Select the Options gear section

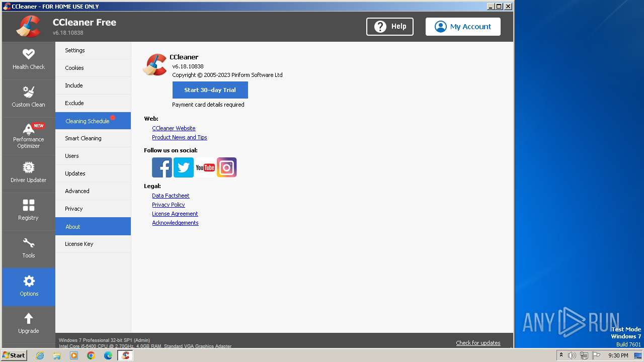[29, 287]
